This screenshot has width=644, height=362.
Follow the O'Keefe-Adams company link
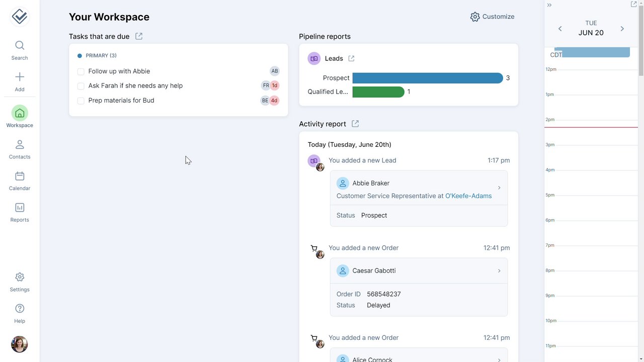pos(468,196)
